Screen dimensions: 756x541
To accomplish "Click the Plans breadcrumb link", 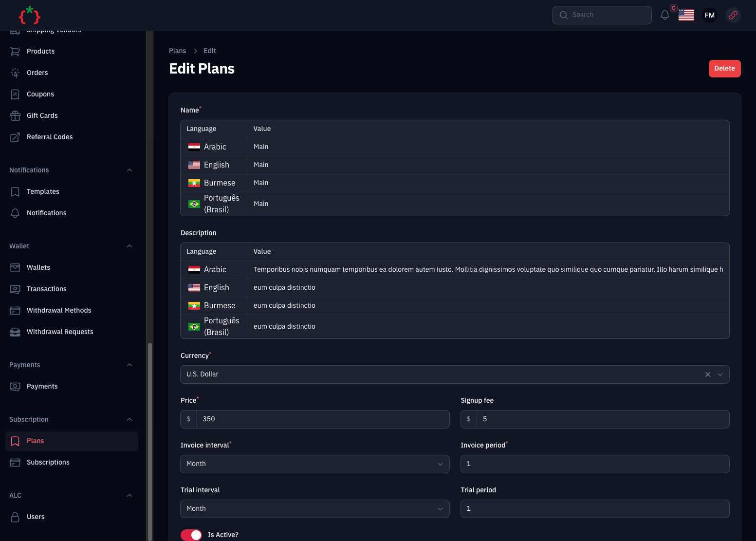I will click(x=178, y=51).
